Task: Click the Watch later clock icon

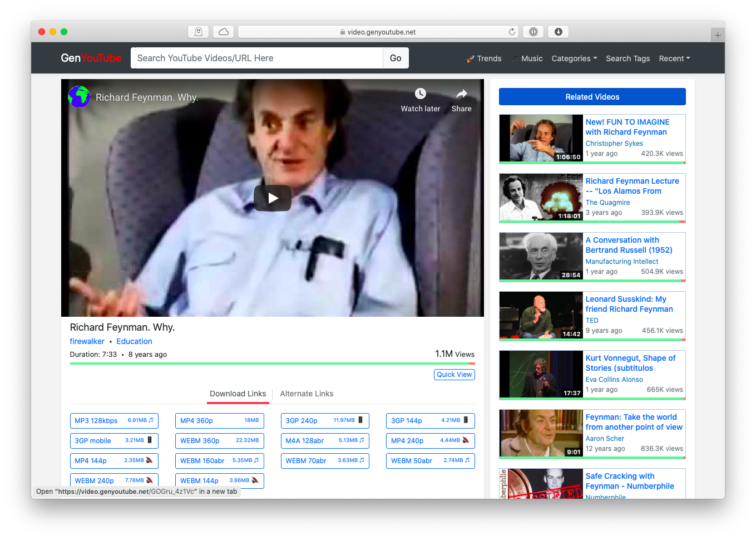Action: click(x=421, y=94)
